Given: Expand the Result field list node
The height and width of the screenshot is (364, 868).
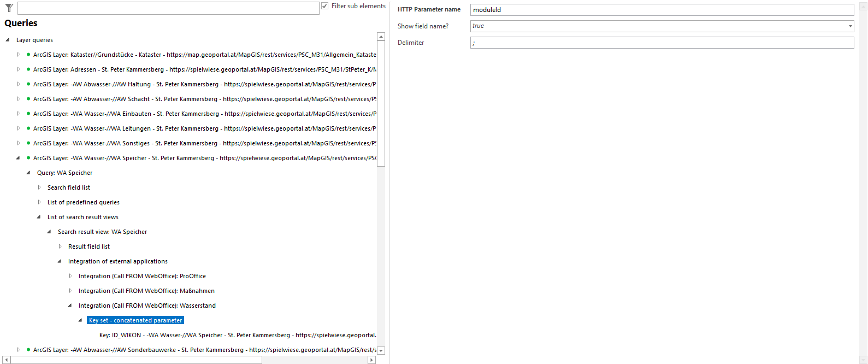Looking at the screenshot, I should 60,246.
